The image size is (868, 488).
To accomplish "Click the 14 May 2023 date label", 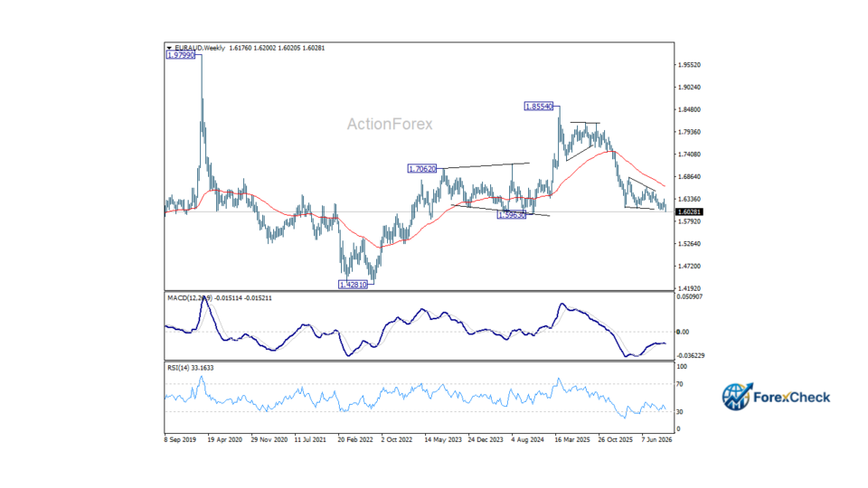I will tap(443, 440).
